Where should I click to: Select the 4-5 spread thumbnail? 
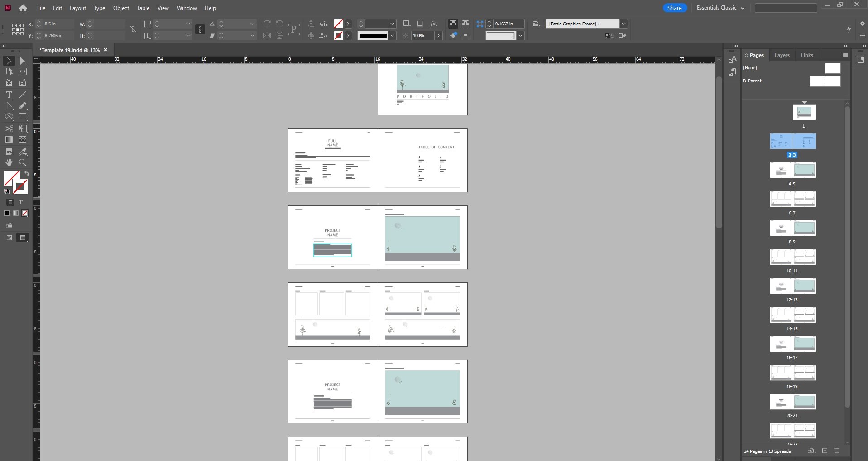[793, 170]
